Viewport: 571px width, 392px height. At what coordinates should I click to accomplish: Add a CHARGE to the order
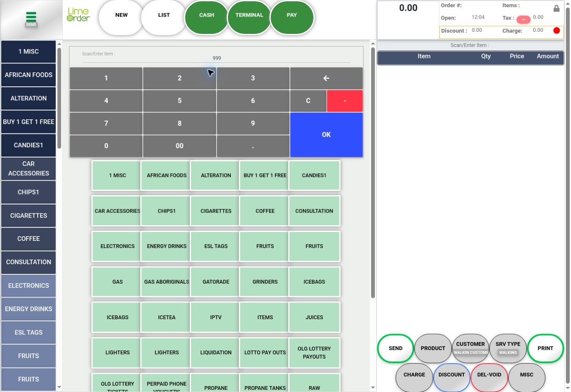tap(414, 377)
